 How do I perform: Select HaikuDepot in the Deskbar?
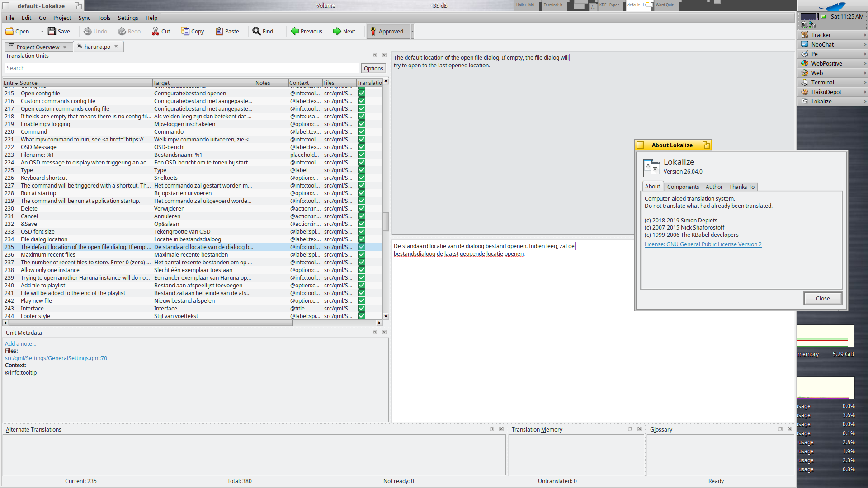click(832, 92)
